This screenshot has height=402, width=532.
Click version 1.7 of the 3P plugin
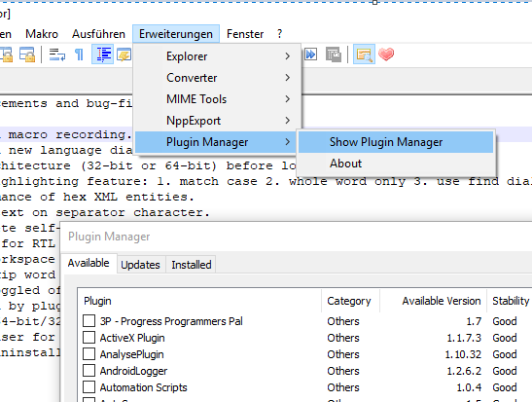pos(474,321)
